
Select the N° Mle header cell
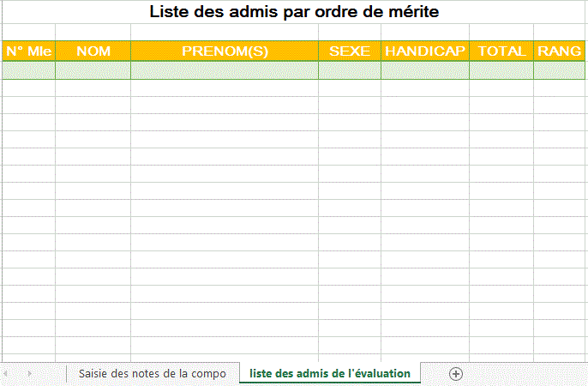[29, 51]
